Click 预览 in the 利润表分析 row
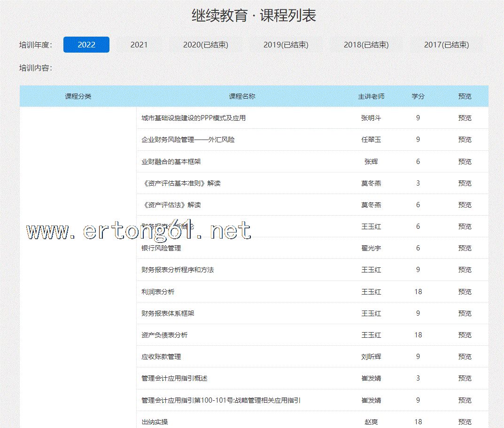504x428 pixels. [x=465, y=292]
